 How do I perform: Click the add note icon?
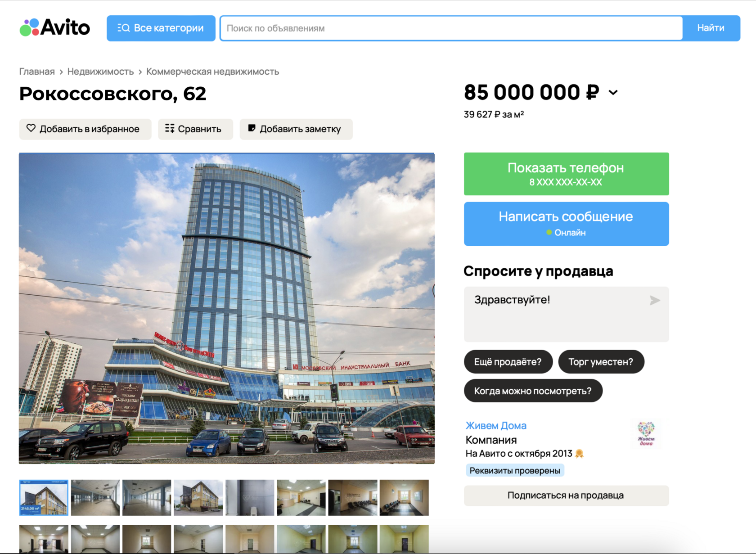[252, 128]
